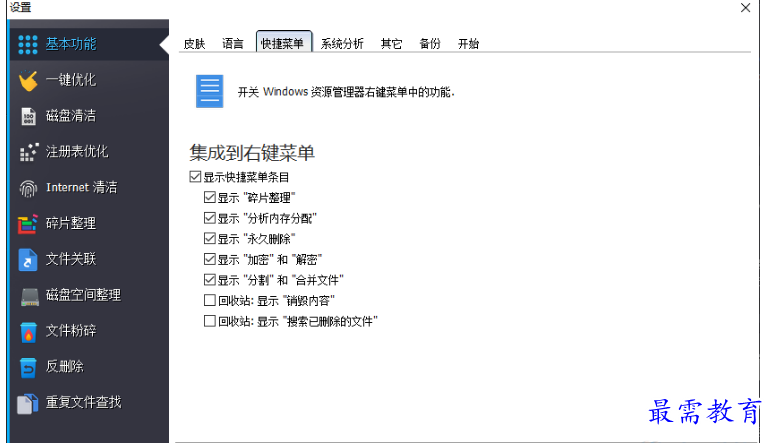Select 反删除 in sidebar
Screen dimensions: 770x443
(89, 367)
